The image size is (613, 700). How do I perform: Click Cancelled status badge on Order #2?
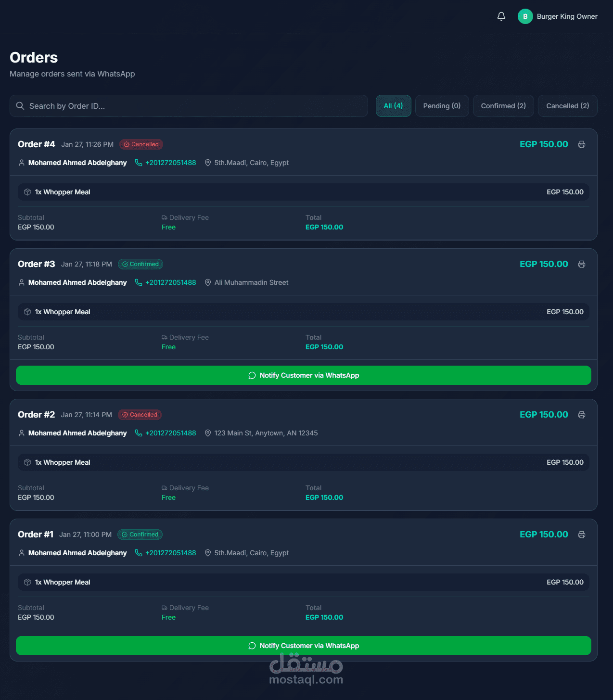pyautogui.click(x=140, y=415)
